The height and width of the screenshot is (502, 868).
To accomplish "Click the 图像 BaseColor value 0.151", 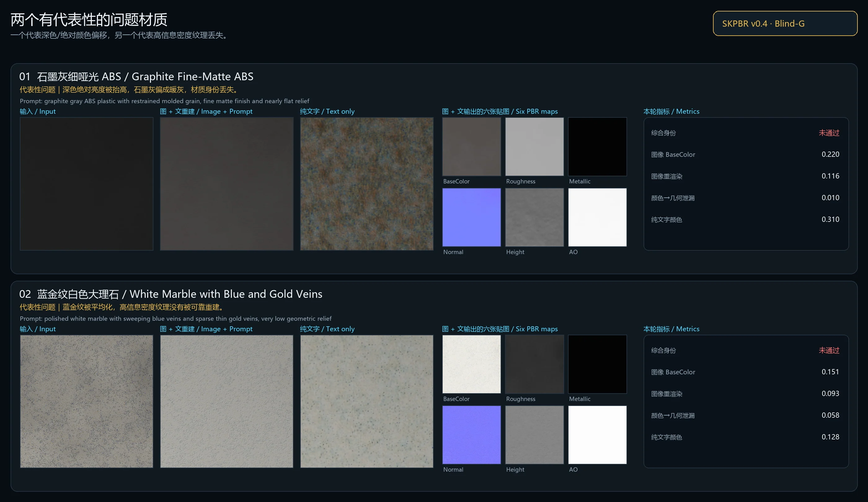I will (x=830, y=372).
